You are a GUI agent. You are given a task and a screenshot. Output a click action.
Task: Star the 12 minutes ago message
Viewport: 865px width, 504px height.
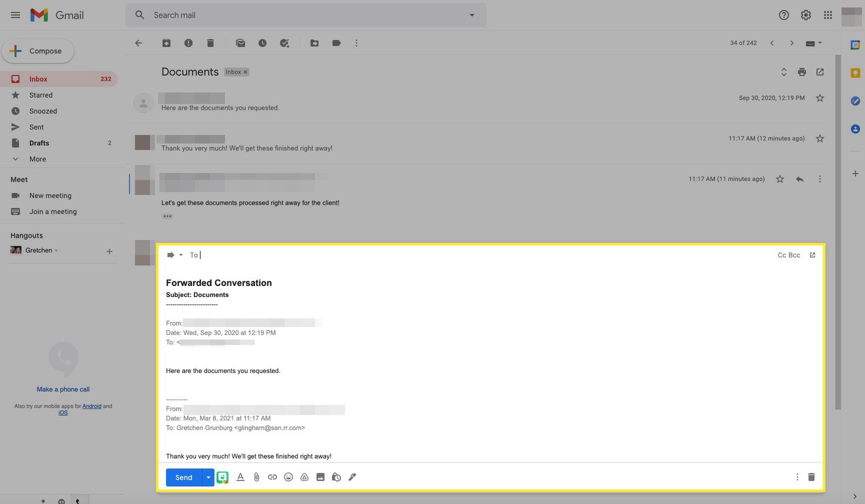coord(819,138)
